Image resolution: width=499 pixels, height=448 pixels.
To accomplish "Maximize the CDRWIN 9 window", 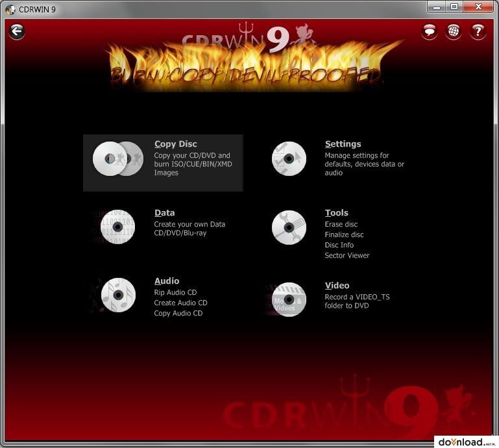I will pos(454,7).
